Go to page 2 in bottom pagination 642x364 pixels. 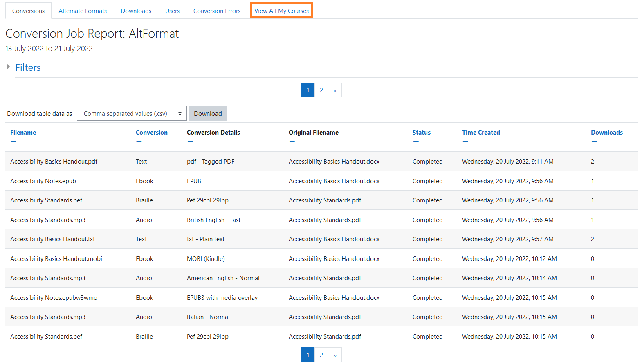click(x=321, y=355)
